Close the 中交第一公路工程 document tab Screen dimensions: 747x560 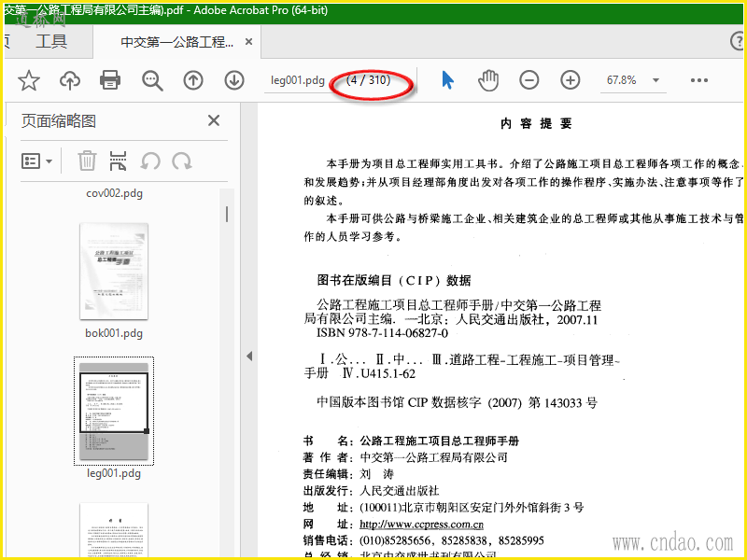pos(248,42)
